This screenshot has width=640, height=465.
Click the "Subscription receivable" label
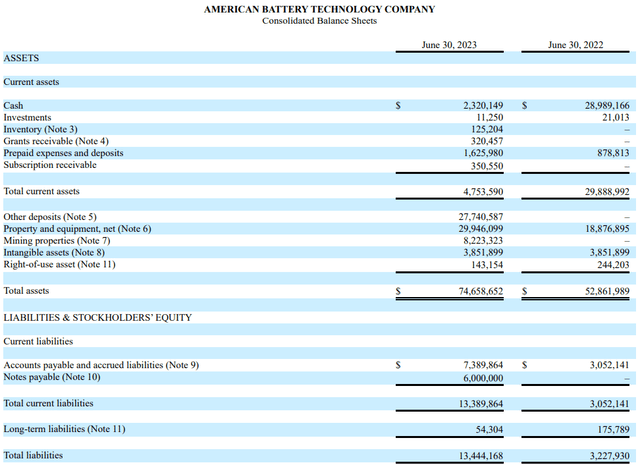click(50, 165)
